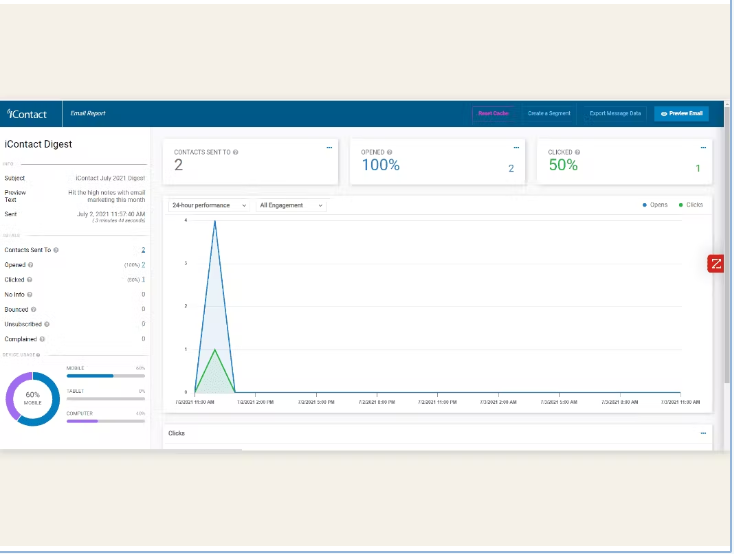Click help icon beside OPENED card title
734x554 pixels.
point(389,152)
